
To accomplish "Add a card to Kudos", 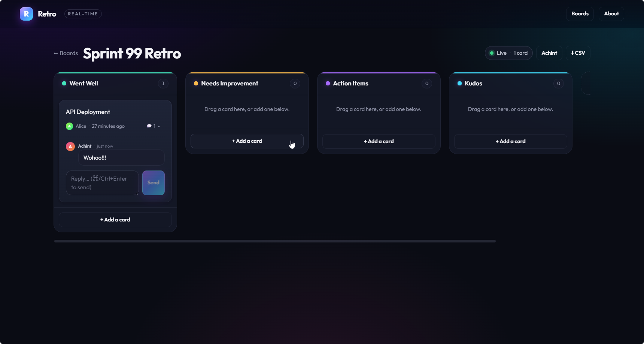I will coord(511,141).
